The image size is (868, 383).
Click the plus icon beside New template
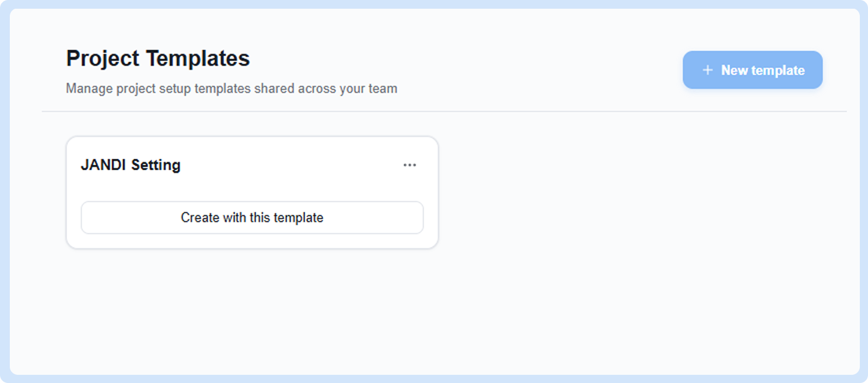point(707,70)
